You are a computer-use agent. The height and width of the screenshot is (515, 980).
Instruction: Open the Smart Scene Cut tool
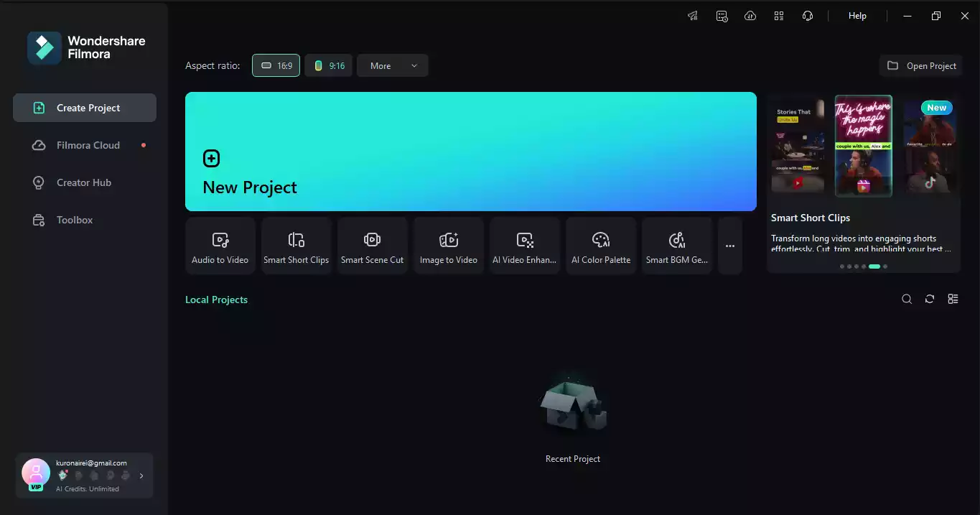[373, 246]
